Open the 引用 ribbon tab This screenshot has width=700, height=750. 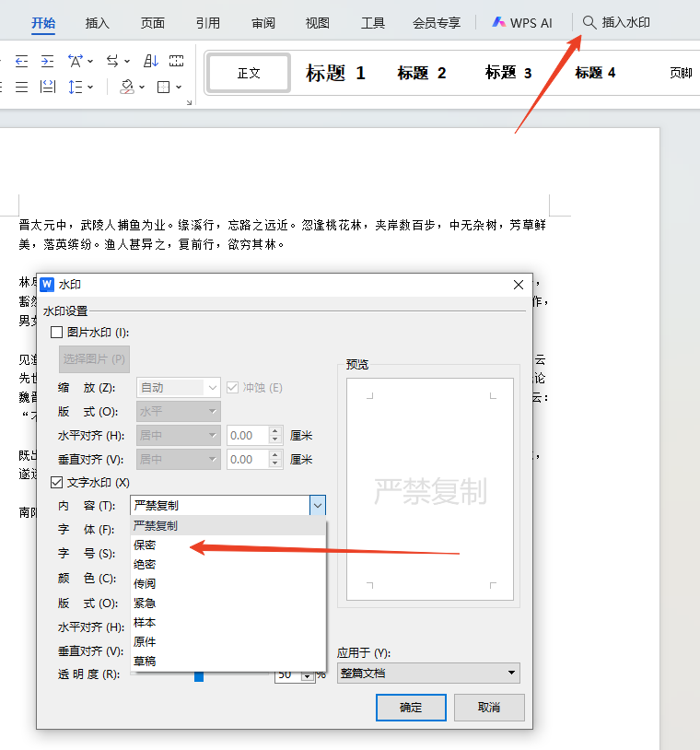point(208,23)
